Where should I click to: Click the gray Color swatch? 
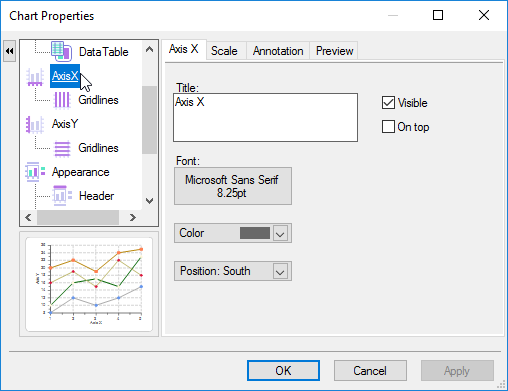coord(255,233)
